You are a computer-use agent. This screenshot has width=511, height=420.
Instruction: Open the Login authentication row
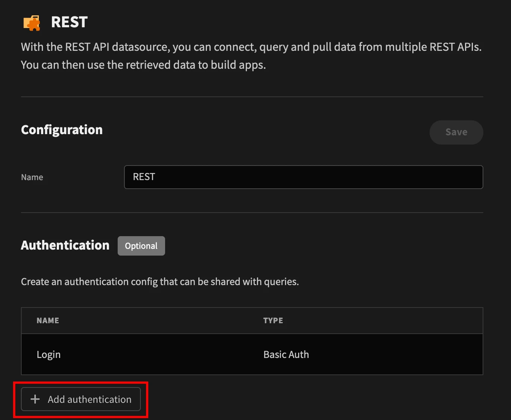[x=252, y=354]
